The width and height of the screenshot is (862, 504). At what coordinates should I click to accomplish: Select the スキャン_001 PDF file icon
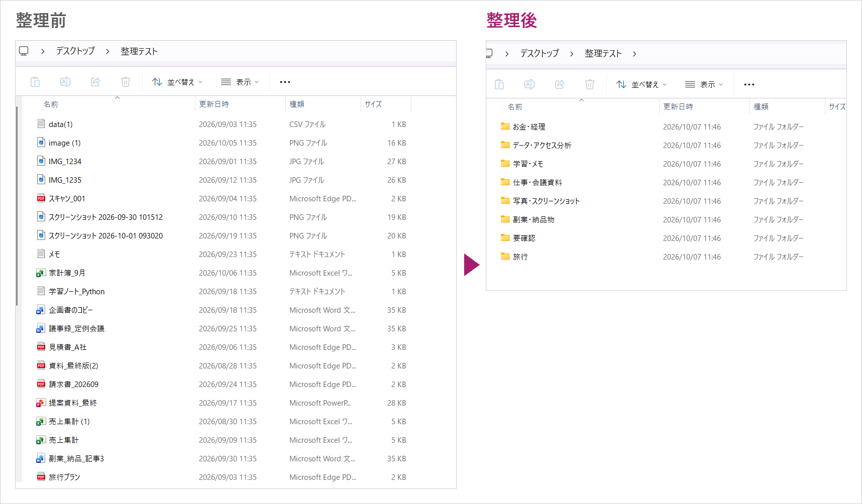click(41, 198)
